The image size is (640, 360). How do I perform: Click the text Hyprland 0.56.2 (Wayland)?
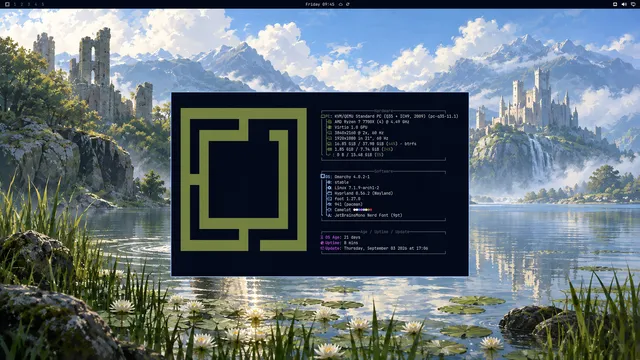tap(364, 193)
